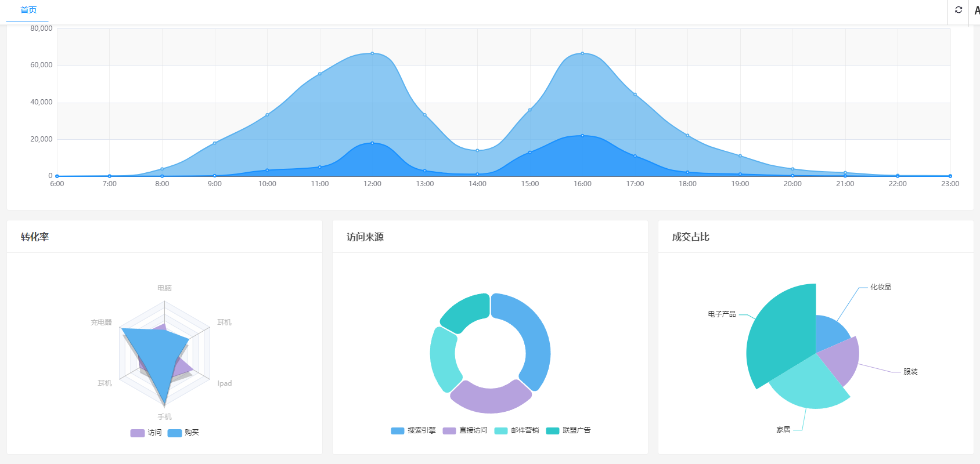
Task: Click the 80,000 y-axis label
Action: coord(41,28)
